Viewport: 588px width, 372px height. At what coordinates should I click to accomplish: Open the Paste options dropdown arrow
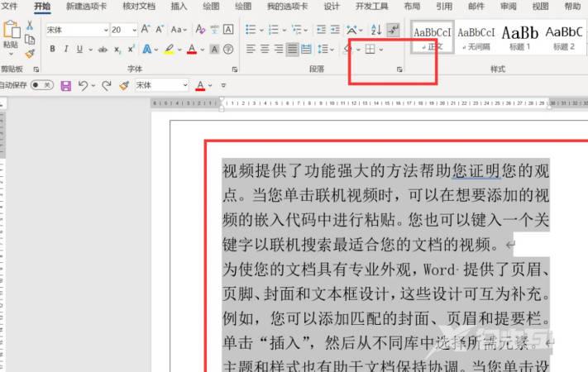point(11,55)
